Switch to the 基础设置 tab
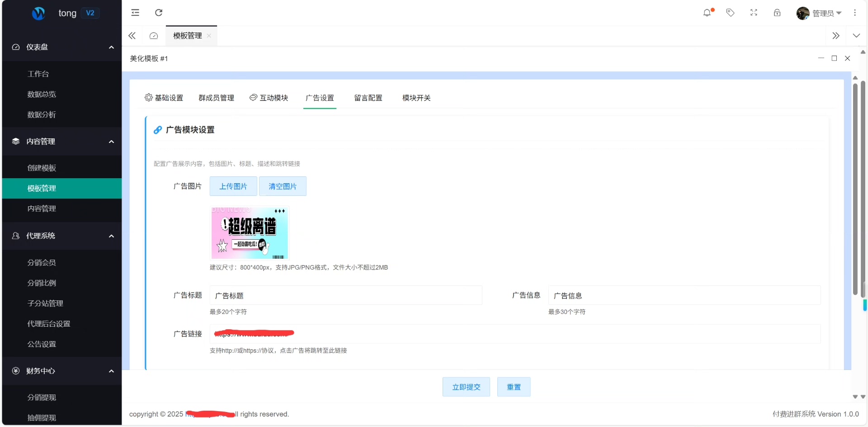The width and height of the screenshot is (868, 427). tap(164, 98)
